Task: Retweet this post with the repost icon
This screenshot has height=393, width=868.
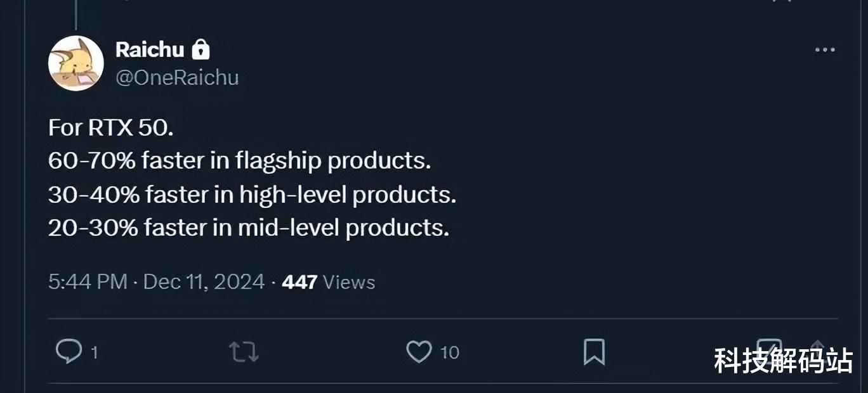Action: [x=243, y=352]
